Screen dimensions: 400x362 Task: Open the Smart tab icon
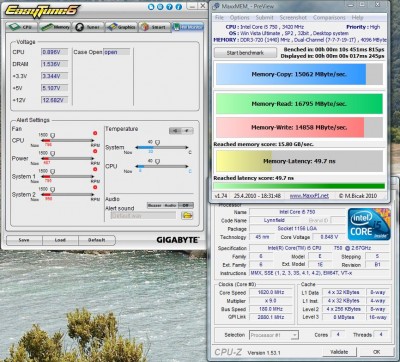[154, 27]
